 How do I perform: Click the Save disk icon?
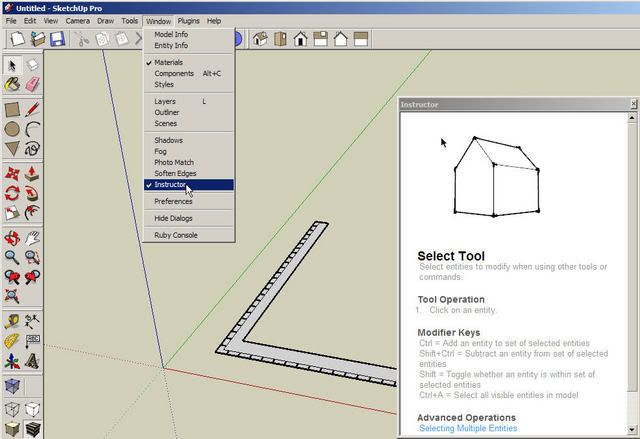57,39
